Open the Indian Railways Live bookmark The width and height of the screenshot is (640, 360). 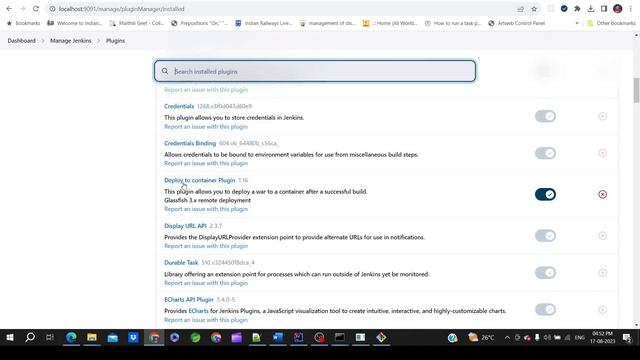click(264, 23)
